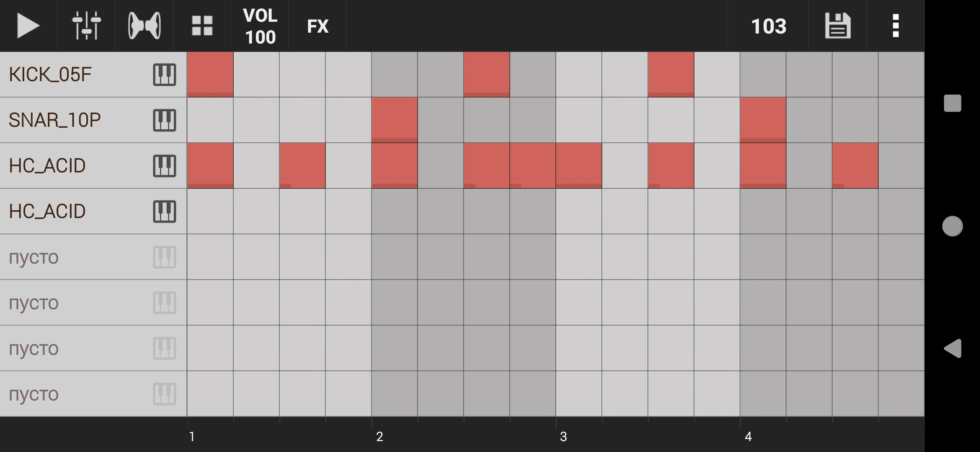Open piano roll for KICK_05F track
The image size is (980, 452).
164,75
